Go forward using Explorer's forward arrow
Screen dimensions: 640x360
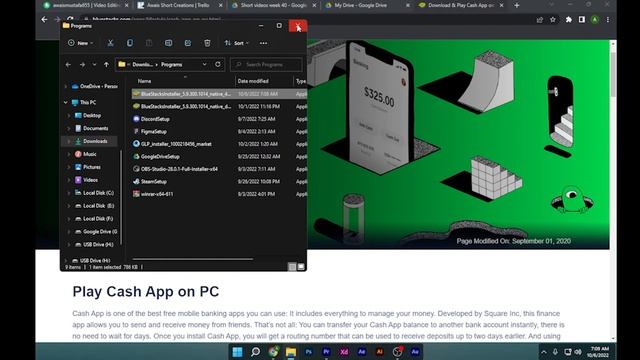(82, 64)
